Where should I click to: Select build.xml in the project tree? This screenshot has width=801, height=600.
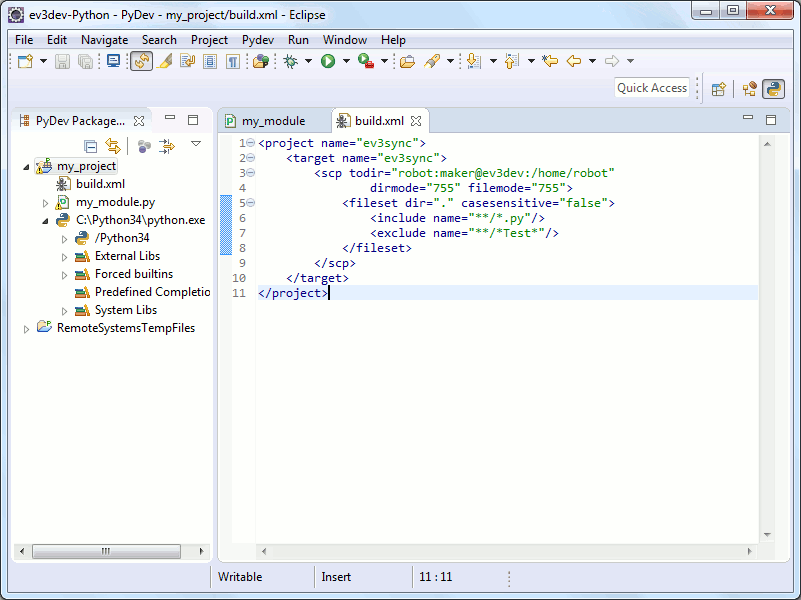point(100,184)
